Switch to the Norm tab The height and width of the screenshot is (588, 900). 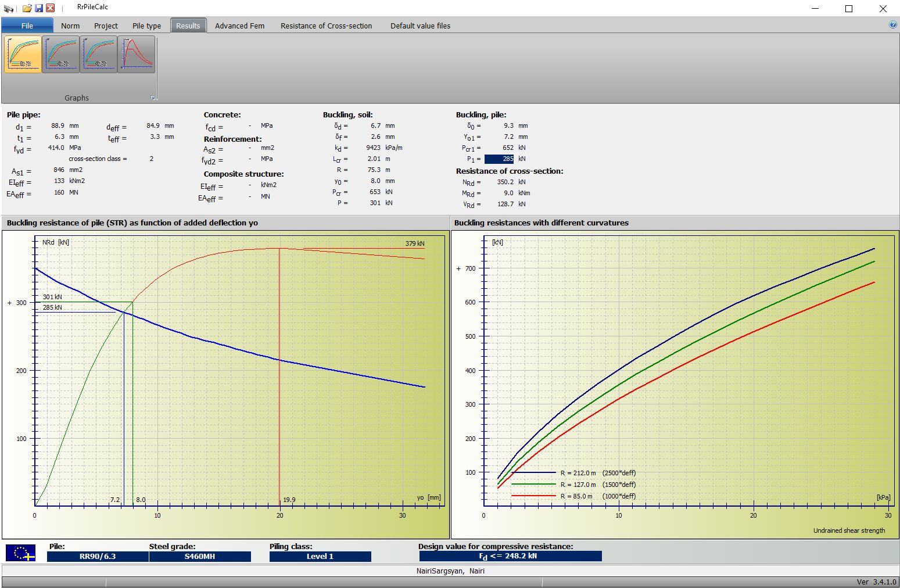pos(70,26)
